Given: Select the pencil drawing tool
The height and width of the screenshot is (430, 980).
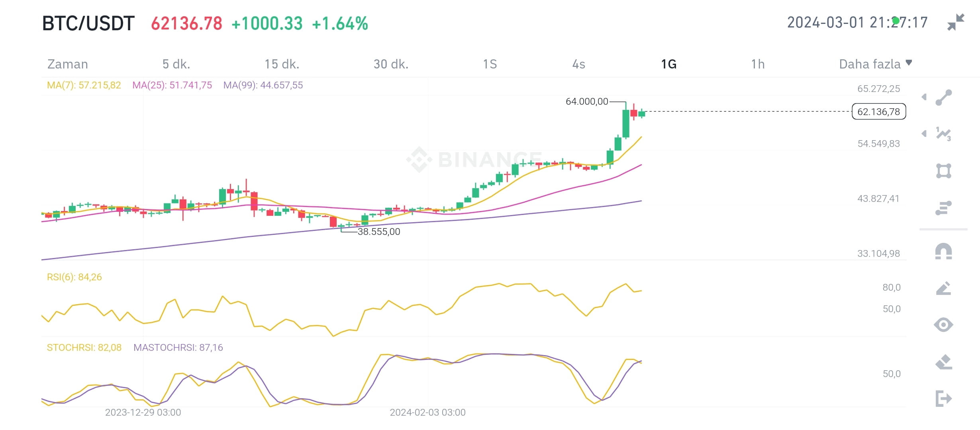Looking at the screenshot, I should [943, 287].
